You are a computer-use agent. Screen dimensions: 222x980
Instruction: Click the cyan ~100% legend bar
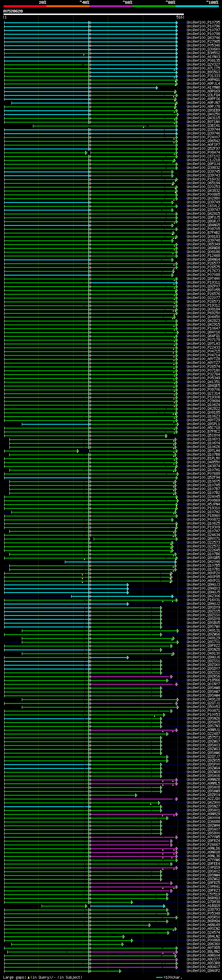(x=197, y=7)
